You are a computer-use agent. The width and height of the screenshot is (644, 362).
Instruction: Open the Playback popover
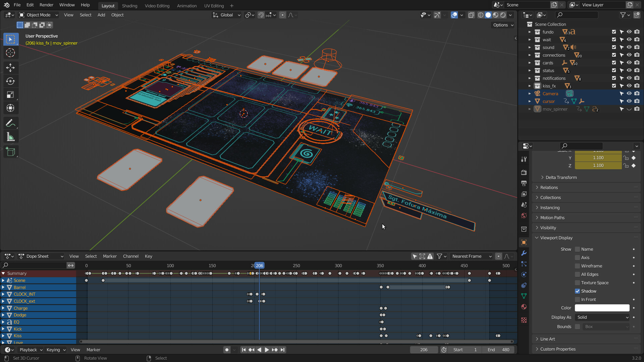pos(31,350)
